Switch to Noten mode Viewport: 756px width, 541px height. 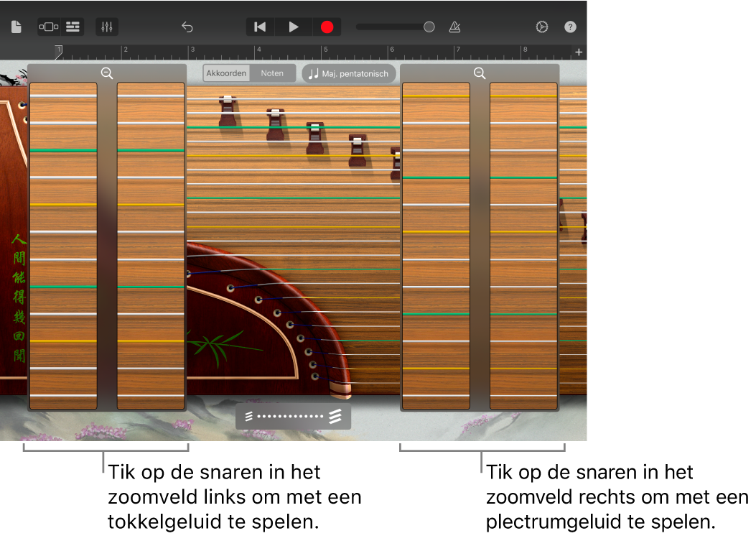coord(273,73)
